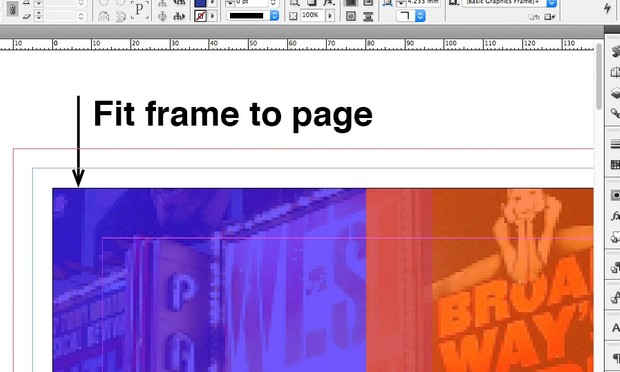The height and width of the screenshot is (372, 620).
Task: Click the corner options icon
Action: click(388, 4)
